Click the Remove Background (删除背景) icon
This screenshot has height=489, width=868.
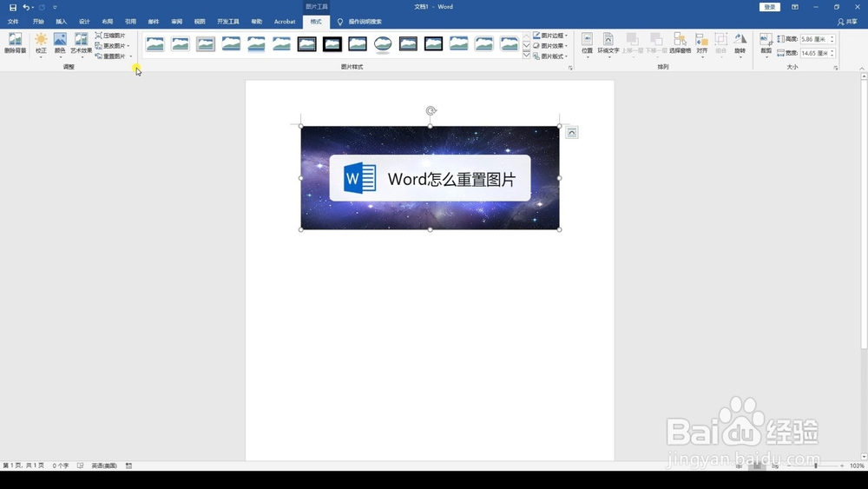tap(15, 43)
